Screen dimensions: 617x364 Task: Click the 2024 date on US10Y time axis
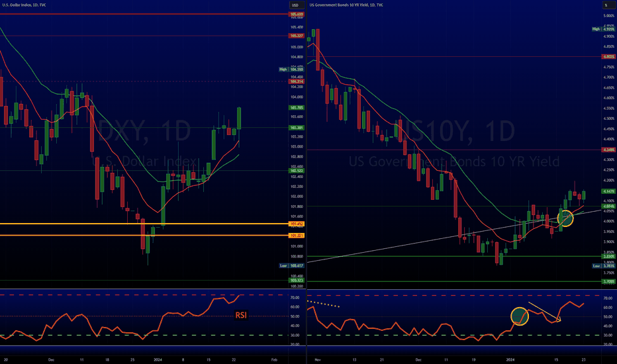510,359
